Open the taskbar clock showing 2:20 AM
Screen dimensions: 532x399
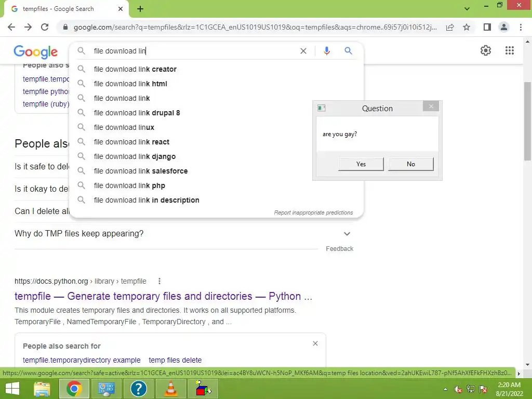tap(509, 389)
